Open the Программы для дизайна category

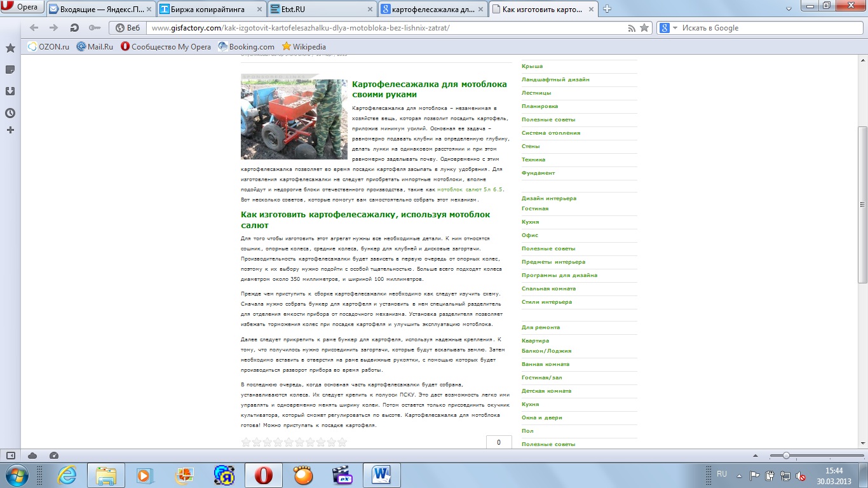point(560,275)
